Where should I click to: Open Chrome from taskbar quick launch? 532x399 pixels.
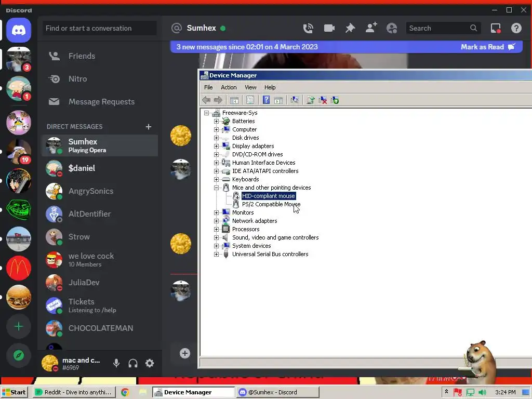pyautogui.click(x=125, y=392)
